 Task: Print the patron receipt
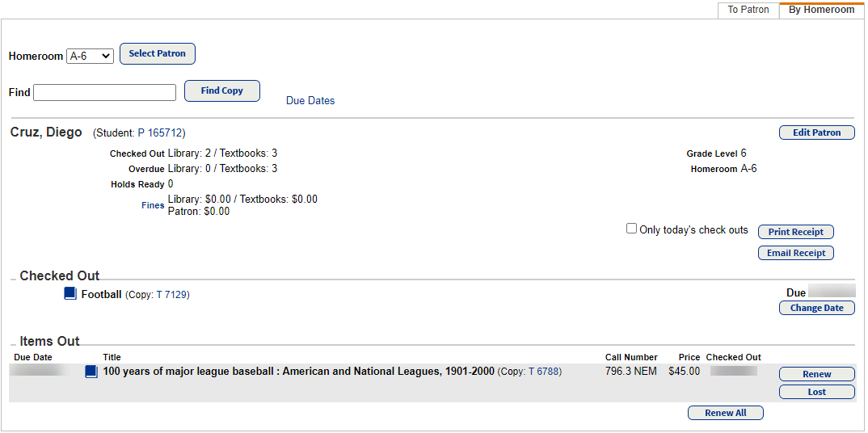(795, 232)
